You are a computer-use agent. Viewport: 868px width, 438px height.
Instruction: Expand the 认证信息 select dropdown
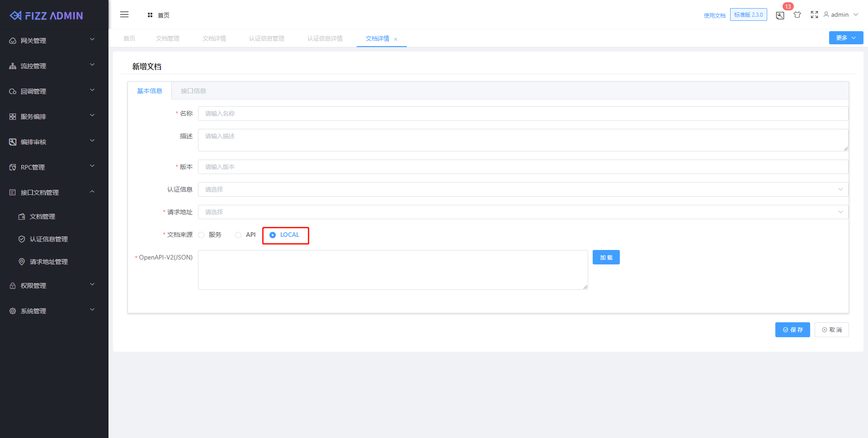840,189
